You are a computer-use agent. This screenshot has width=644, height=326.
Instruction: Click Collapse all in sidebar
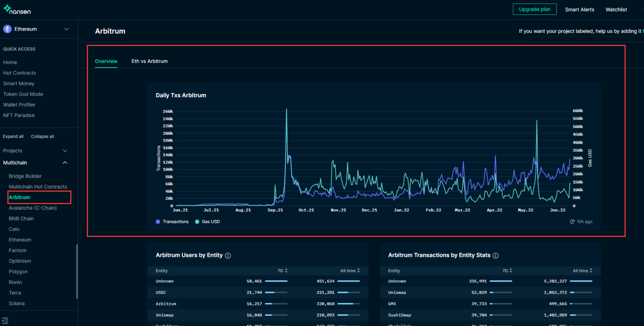[x=42, y=137]
